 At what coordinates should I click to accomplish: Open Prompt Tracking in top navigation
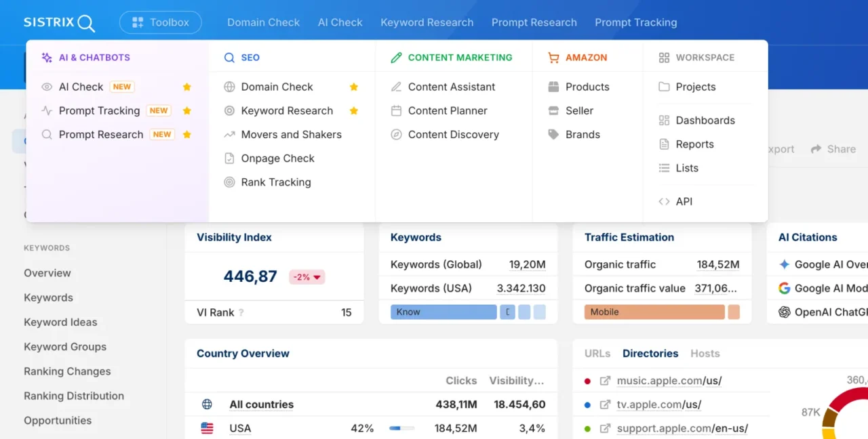[636, 22]
